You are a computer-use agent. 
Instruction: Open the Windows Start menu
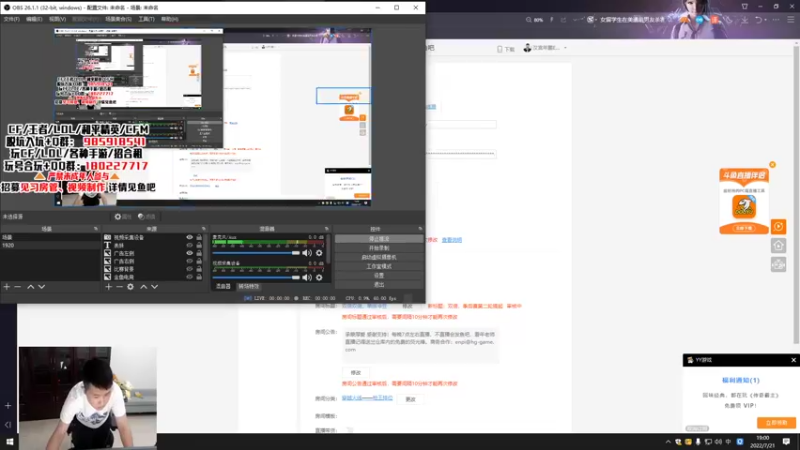pyautogui.click(x=9, y=441)
